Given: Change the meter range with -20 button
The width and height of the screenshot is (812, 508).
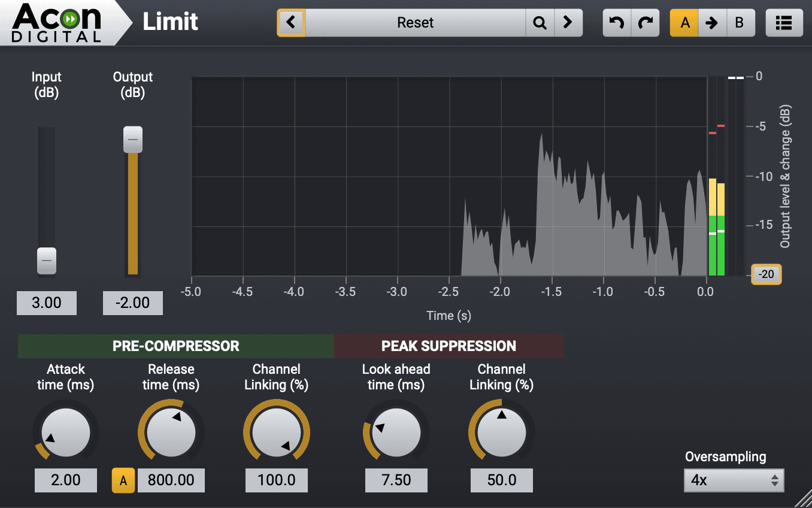Looking at the screenshot, I should coord(766,275).
